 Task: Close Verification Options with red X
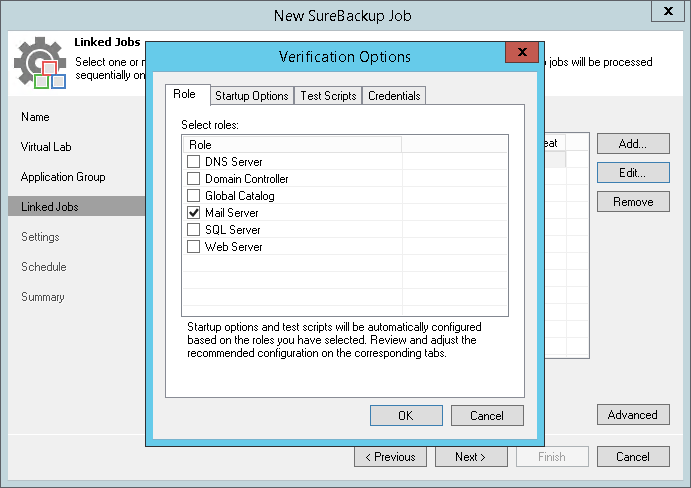click(522, 52)
